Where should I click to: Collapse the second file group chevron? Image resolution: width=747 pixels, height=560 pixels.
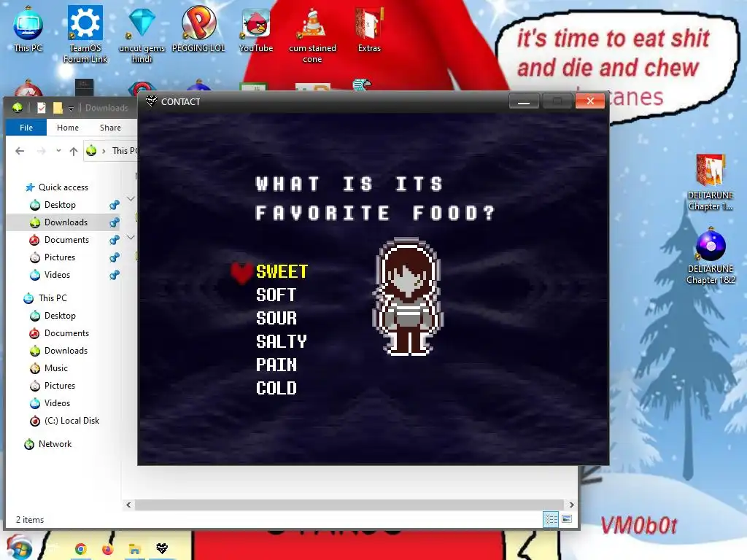[x=131, y=237]
